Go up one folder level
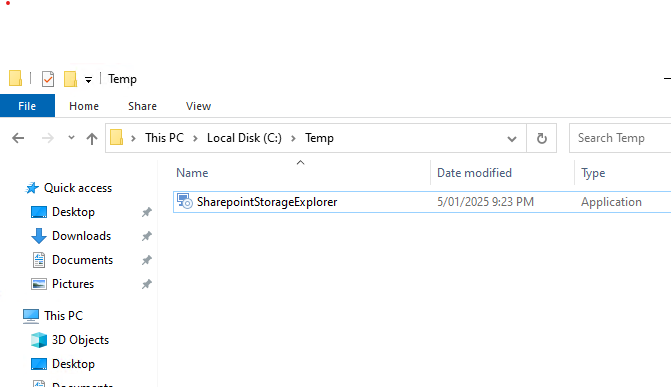Image resolution: width=671 pixels, height=387 pixels. pos(92,138)
